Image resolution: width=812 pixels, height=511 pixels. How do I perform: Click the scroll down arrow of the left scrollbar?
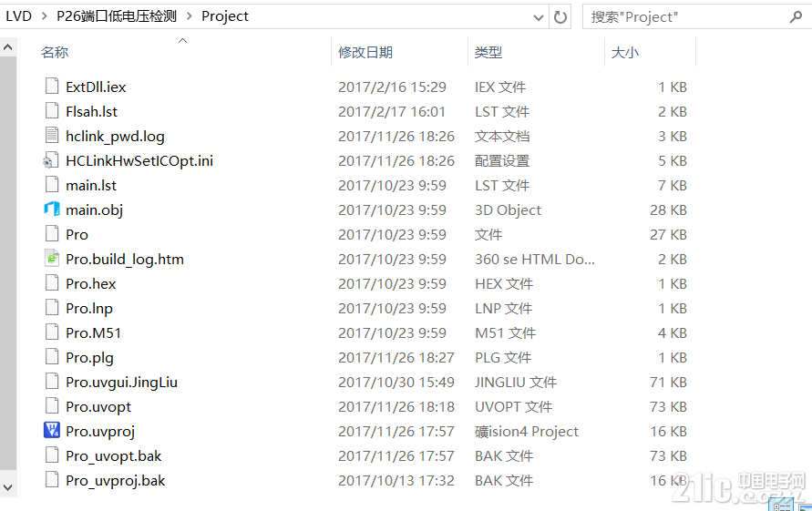coord(8,487)
